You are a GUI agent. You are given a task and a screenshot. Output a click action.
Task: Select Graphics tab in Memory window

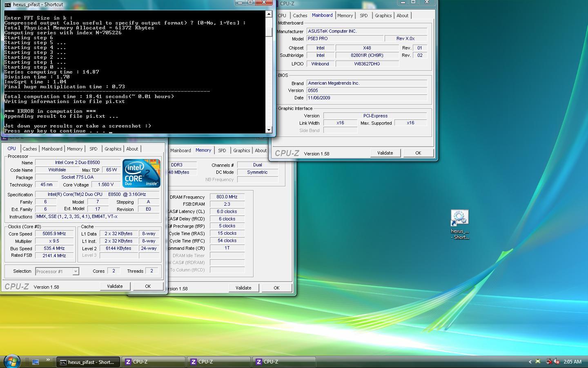click(x=241, y=150)
